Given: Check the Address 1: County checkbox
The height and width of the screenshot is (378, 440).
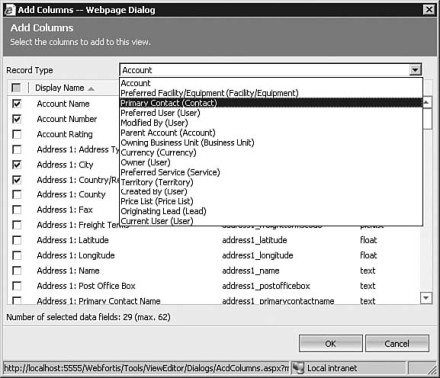Looking at the screenshot, I should point(17,194).
